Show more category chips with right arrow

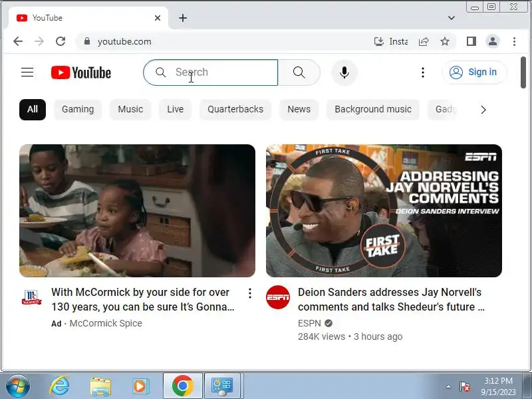point(483,110)
